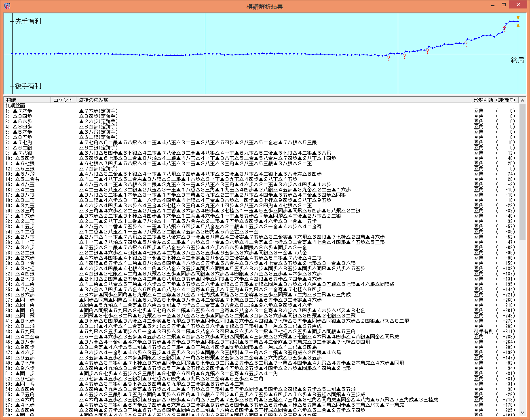Click the 終局 marker on graph

(517, 60)
